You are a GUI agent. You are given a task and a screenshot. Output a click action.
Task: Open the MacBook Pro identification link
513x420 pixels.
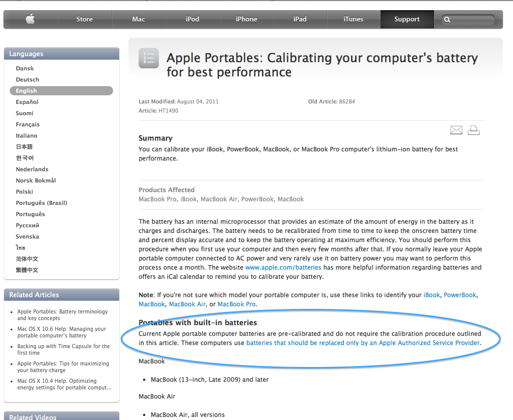click(x=236, y=304)
